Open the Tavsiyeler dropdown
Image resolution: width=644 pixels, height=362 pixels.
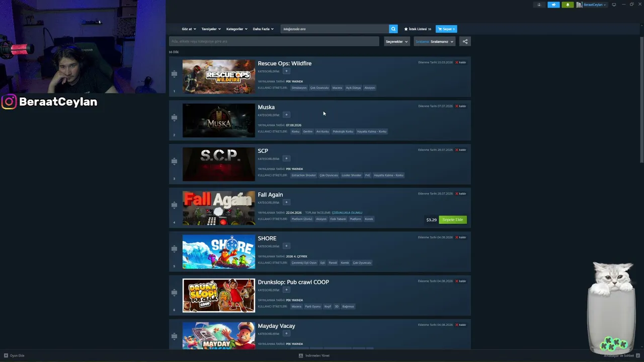tap(211, 29)
